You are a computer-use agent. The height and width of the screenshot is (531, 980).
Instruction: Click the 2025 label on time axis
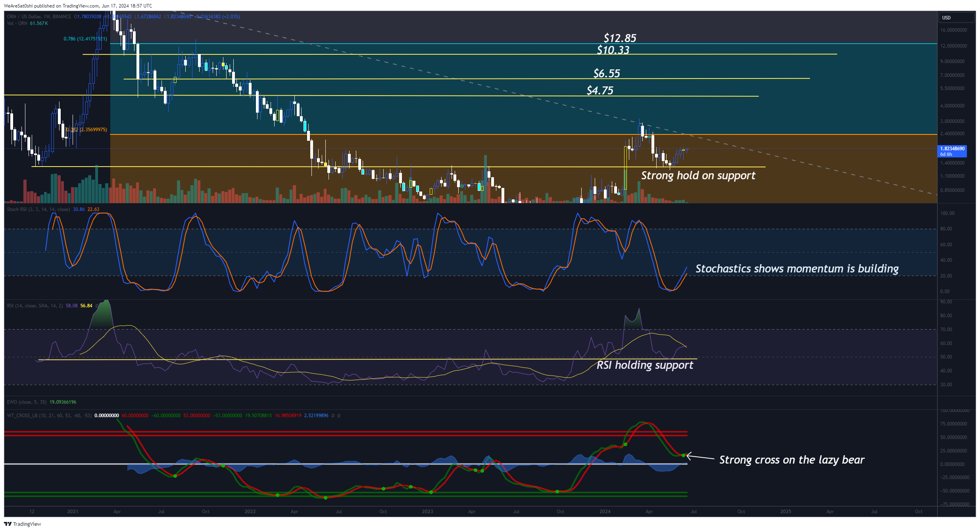point(786,512)
